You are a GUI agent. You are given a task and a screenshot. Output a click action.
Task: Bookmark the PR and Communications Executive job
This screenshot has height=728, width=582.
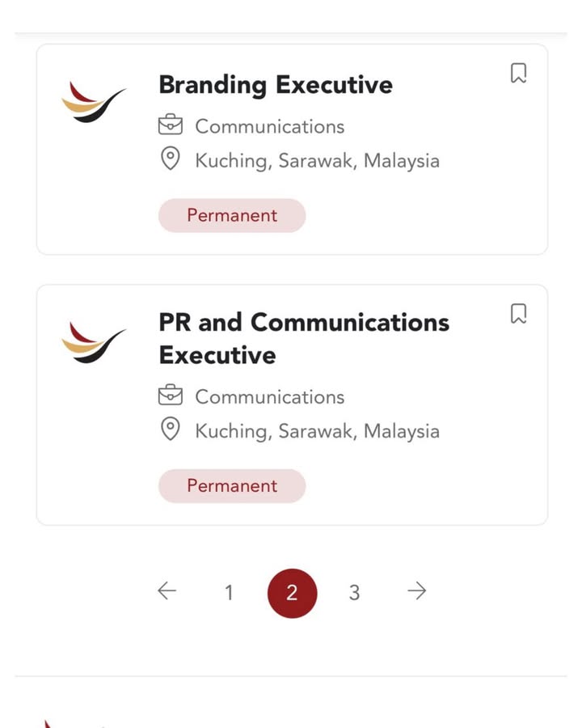click(x=519, y=314)
